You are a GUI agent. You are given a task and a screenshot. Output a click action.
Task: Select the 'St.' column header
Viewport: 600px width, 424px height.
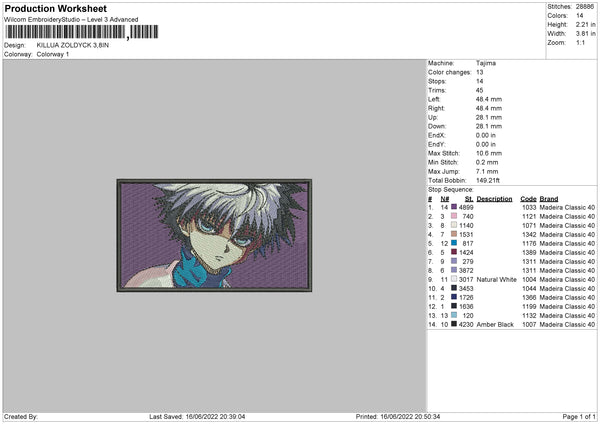[469, 199]
